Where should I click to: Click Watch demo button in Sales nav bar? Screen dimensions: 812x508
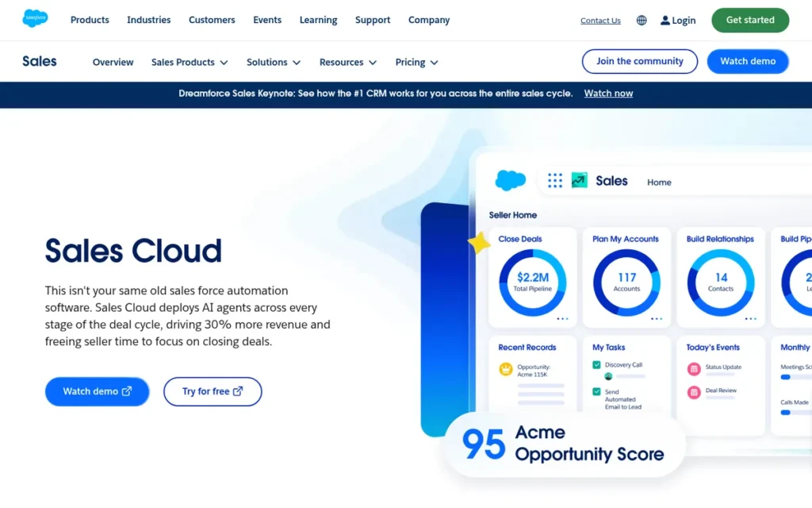(x=748, y=61)
